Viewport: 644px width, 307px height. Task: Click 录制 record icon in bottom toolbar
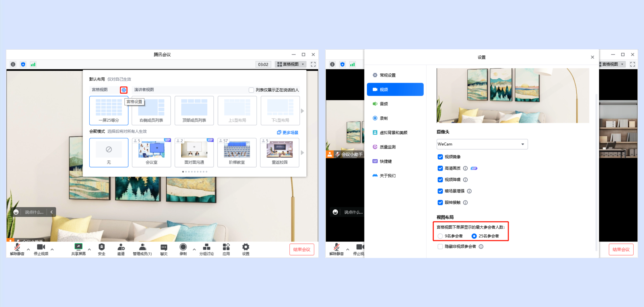183,247
